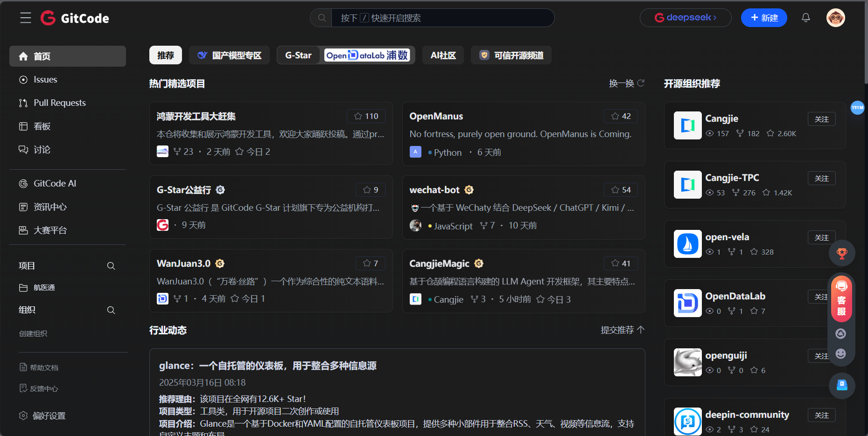
Task: Click the deepin-community logo
Action: coord(687,422)
